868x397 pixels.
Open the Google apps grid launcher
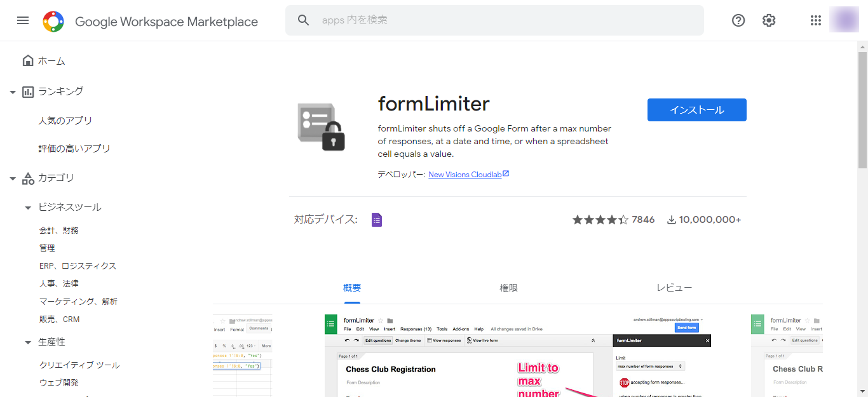point(816,20)
